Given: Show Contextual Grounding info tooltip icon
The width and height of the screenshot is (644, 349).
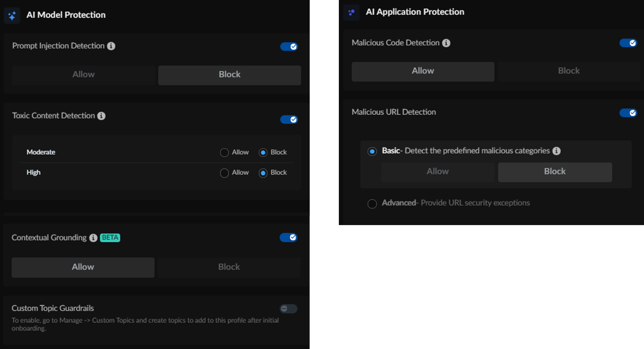Looking at the screenshot, I should click(x=93, y=238).
